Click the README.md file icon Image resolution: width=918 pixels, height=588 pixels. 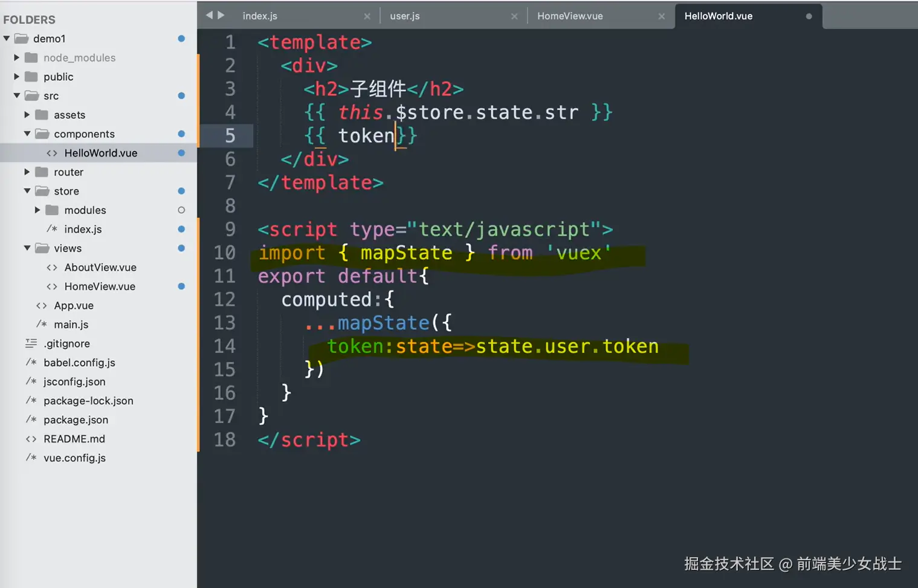pyautogui.click(x=31, y=439)
